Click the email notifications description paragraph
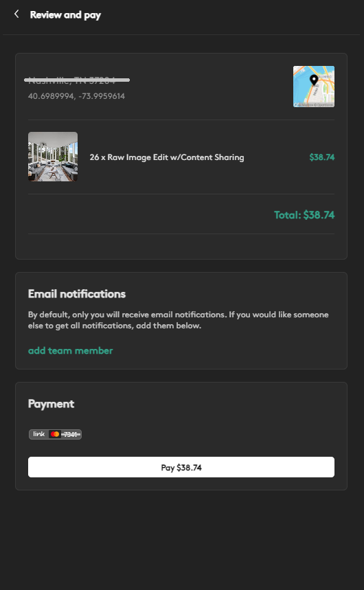 pyautogui.click(x=179, y=320)
